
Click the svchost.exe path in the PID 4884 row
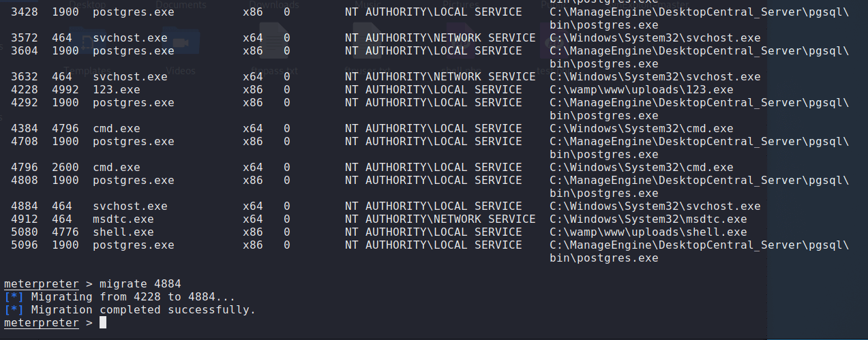click(x=655, y=206)
